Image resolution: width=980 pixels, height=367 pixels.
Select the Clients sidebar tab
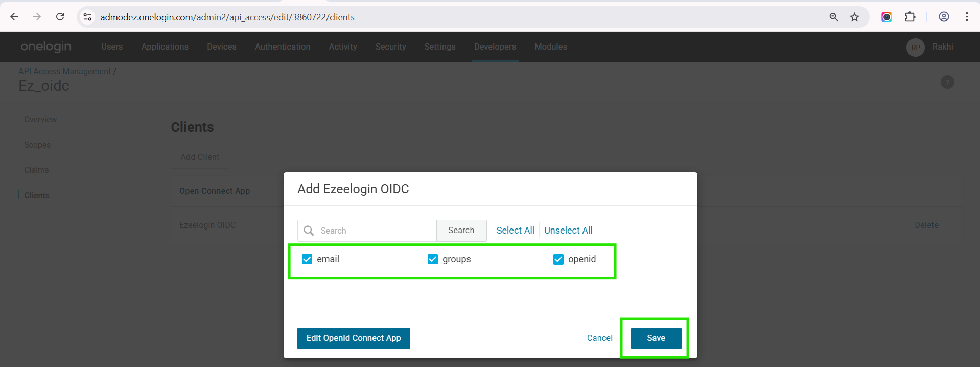[x=37, y=195]
